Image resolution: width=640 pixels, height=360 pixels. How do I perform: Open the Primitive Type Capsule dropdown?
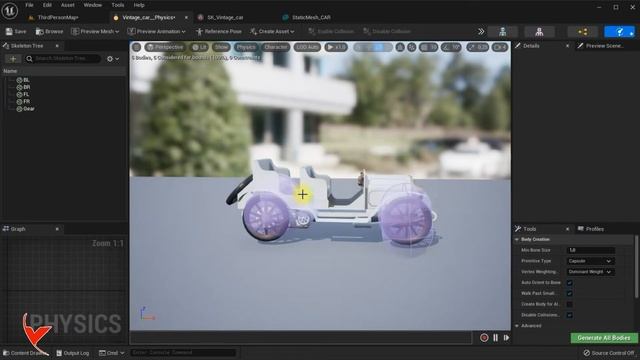(591, 261)
